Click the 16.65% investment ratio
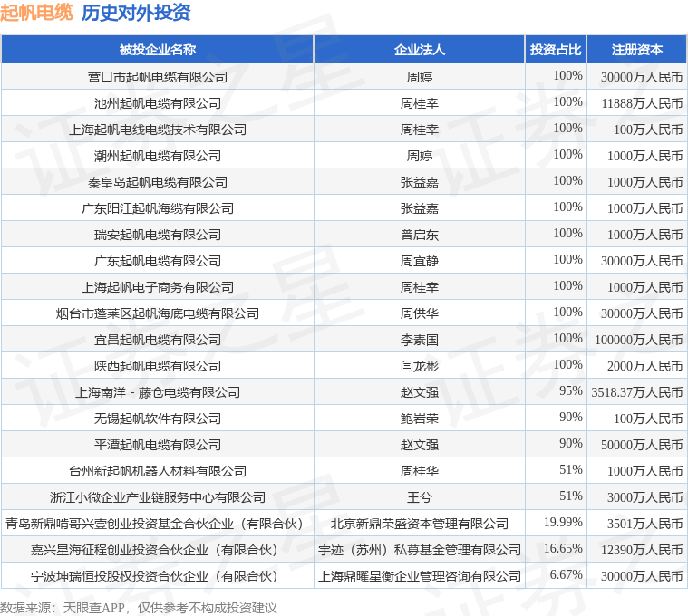688x616 pixels. (x=563, y=549)
